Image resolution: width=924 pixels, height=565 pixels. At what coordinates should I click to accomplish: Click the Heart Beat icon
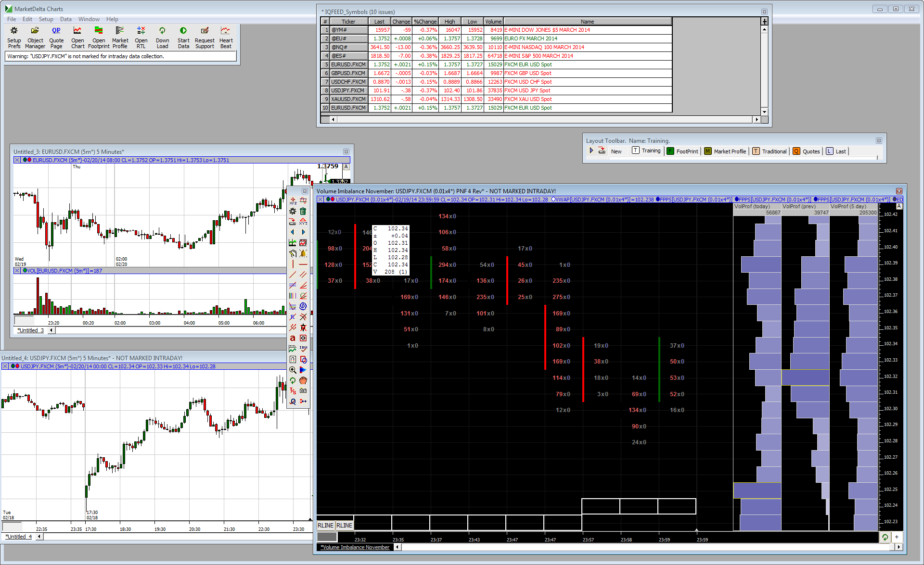(225, 31)
